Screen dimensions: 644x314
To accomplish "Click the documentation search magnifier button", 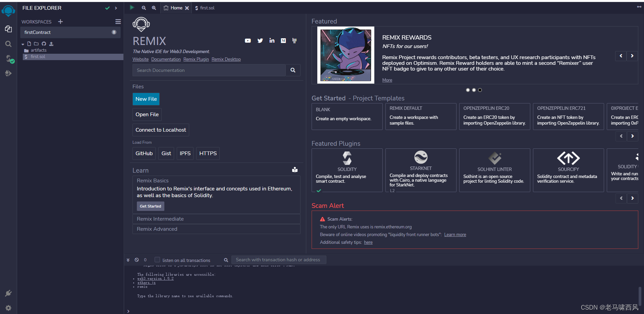I will point(293,70).
